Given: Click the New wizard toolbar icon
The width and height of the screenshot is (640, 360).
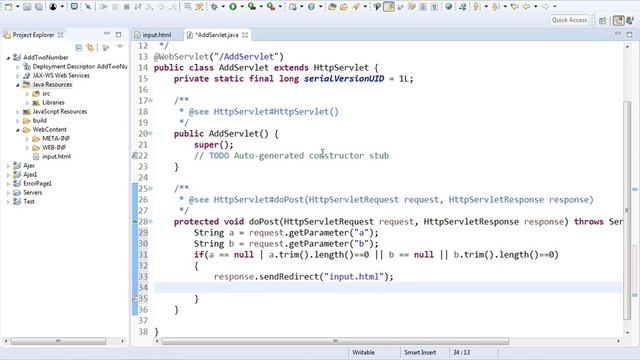Looking at the screenshot, I should [x=9, y=7].
